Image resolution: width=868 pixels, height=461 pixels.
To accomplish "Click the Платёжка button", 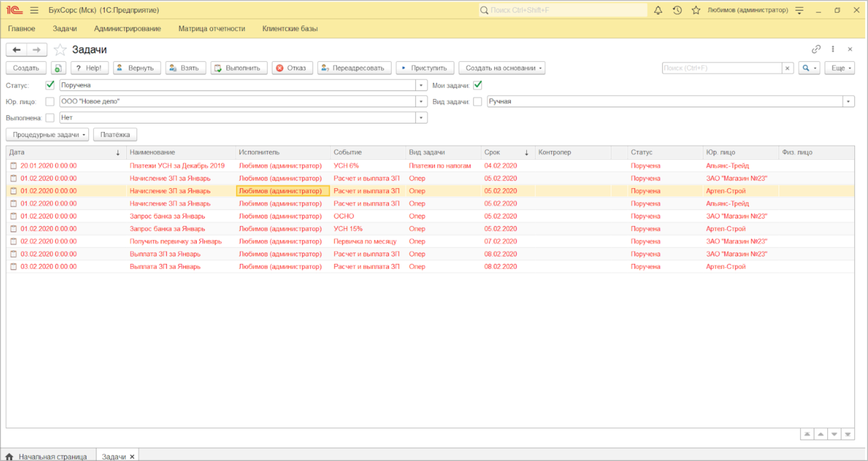I will coord(115,135).
